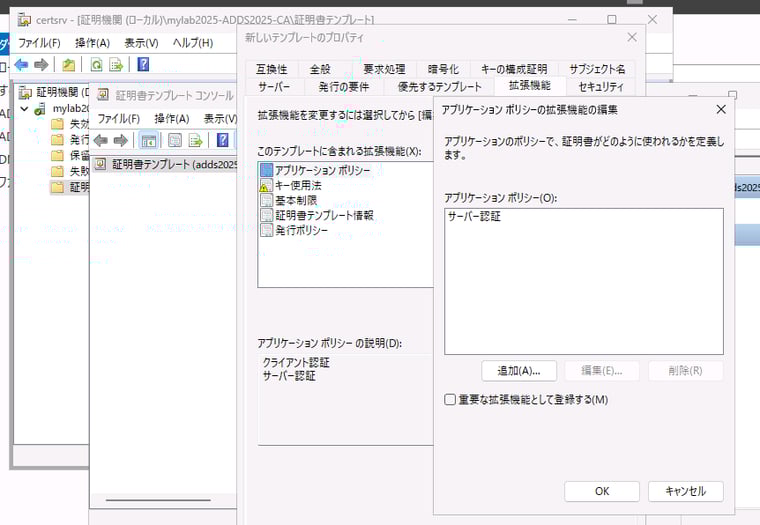Click forward arrow in template console toolbar
This screenshot has height=525, width=760.
[x=120, y=141]
